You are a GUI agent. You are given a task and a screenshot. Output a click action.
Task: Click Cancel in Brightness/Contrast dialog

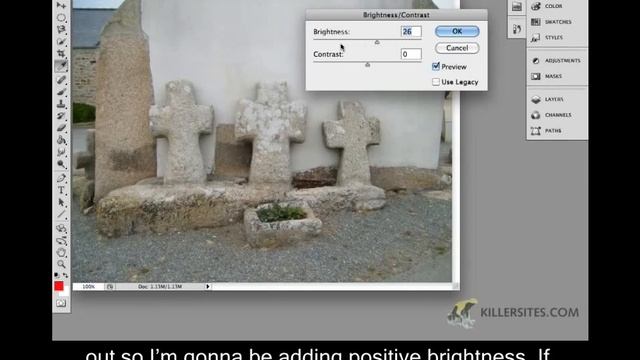pos(457,48)
